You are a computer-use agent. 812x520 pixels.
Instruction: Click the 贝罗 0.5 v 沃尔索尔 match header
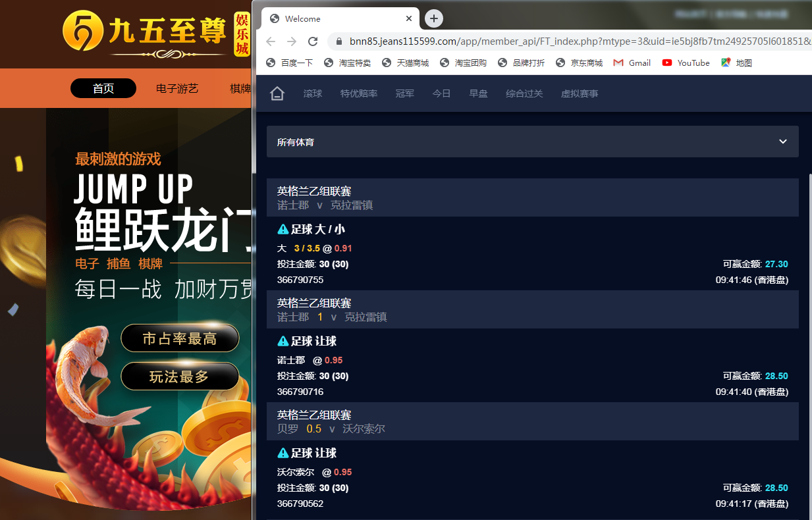[533, 421]
